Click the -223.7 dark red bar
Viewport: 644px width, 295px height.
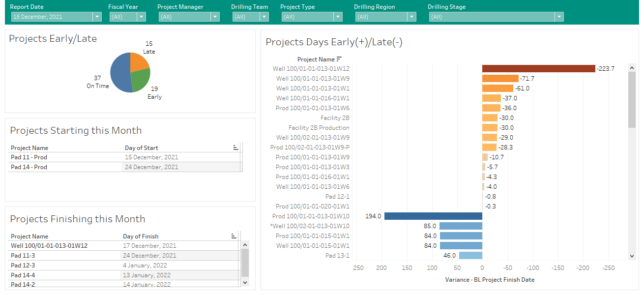[538, 69]
